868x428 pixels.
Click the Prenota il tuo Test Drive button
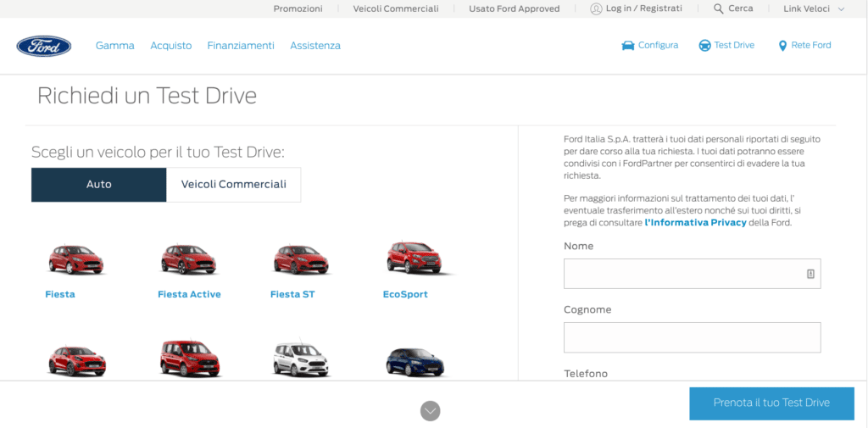click(771, 403)
